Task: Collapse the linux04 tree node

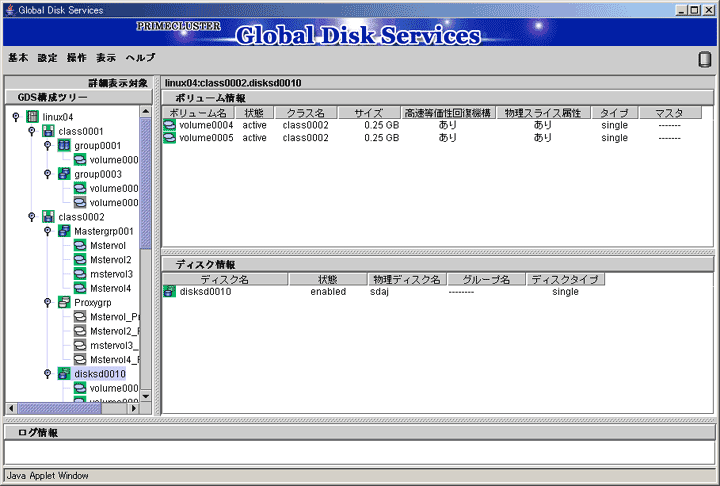Action: (16, 117)
